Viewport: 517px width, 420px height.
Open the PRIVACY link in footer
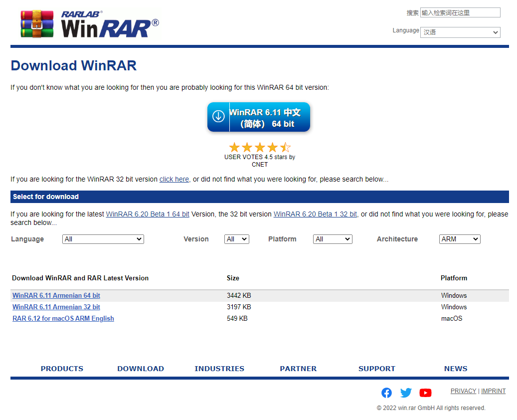[463, 391]
